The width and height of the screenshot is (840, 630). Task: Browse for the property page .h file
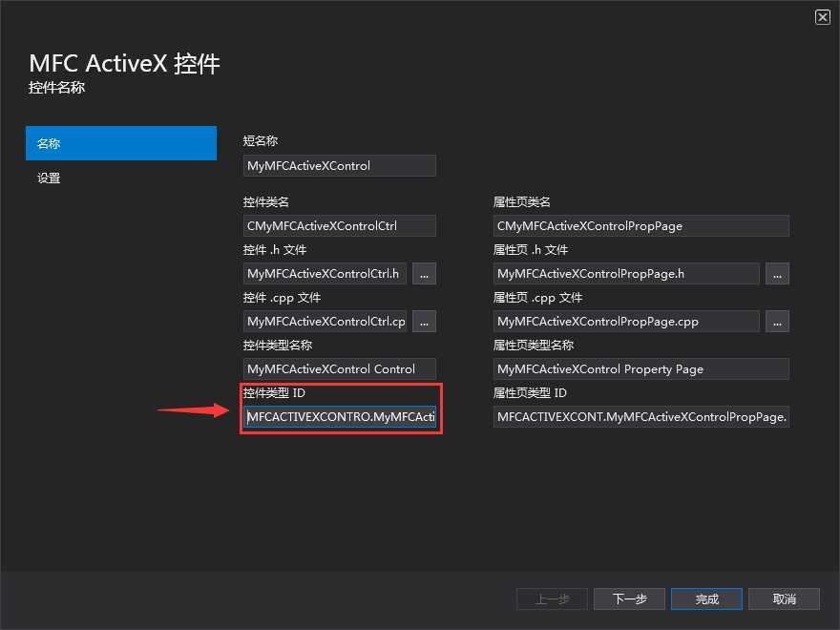(777, 273)
